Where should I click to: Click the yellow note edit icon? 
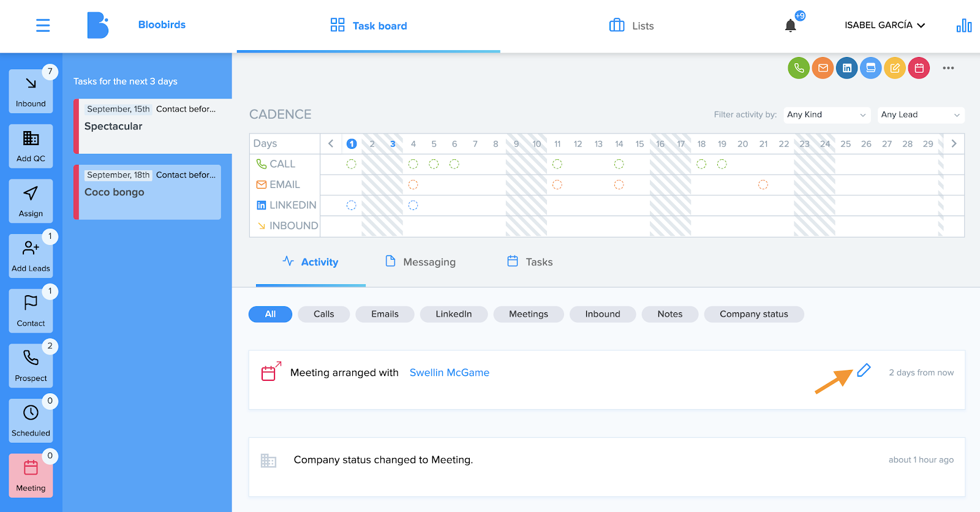[x=895, y=68]
